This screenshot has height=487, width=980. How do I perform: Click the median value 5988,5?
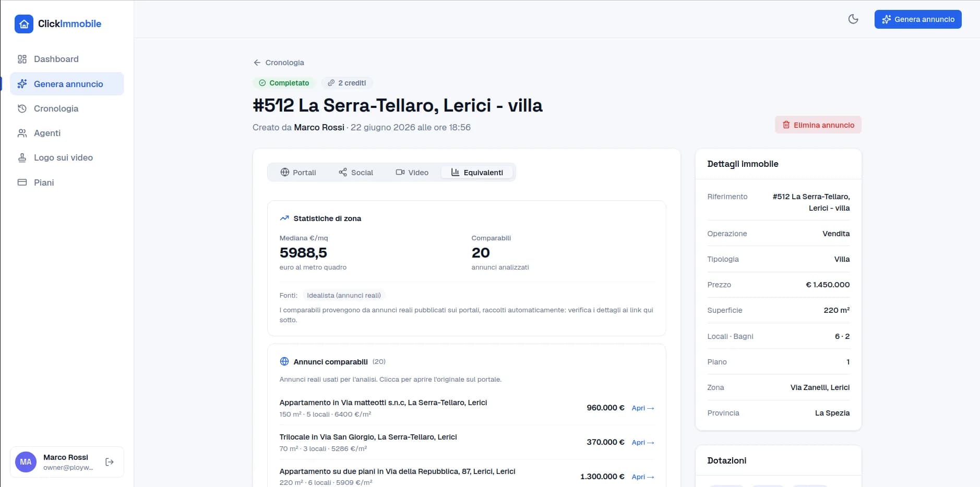tap(303, 253)
